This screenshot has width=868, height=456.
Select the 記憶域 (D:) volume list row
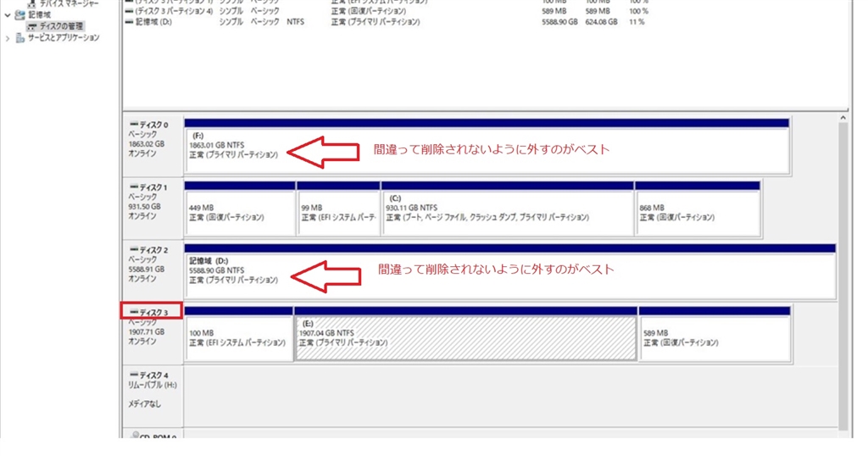tap(387, 22)
